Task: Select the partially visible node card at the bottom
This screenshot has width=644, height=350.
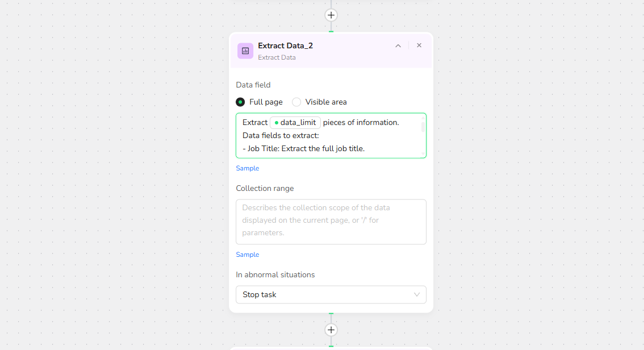Action: point(331,348)
